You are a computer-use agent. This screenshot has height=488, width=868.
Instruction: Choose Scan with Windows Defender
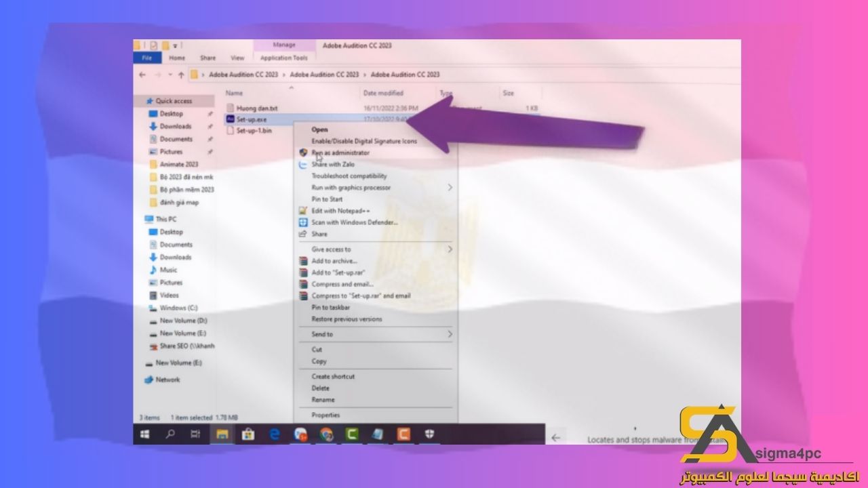(x=355, y=222)
